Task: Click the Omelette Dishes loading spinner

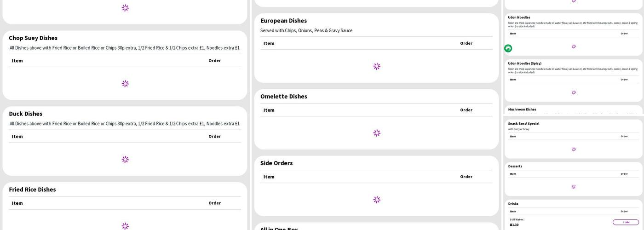Action: pyautogui.click(x=377, y=133)
